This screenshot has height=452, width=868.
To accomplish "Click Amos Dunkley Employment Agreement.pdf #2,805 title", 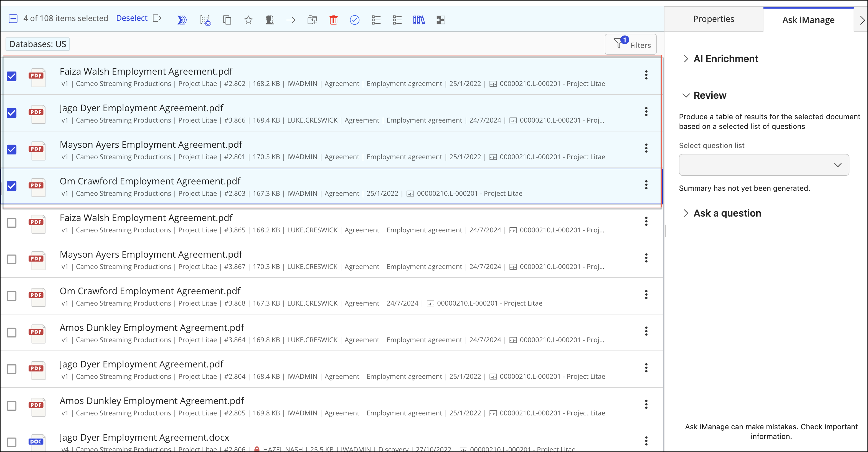I will tap(152, 401).
